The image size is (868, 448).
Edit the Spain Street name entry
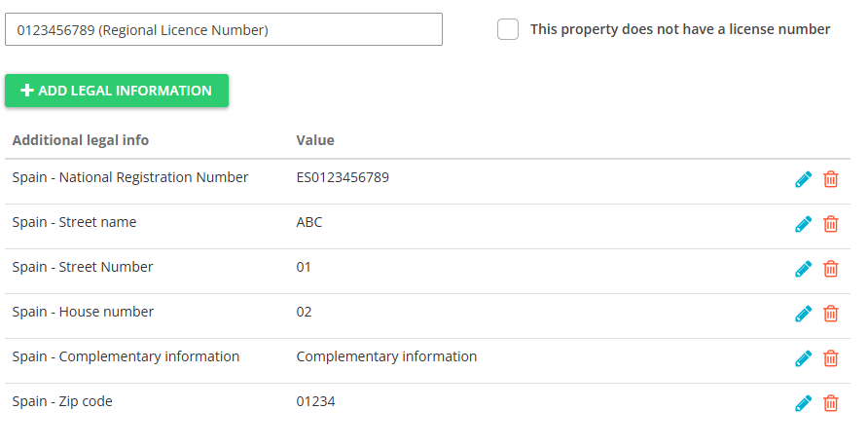803,224
